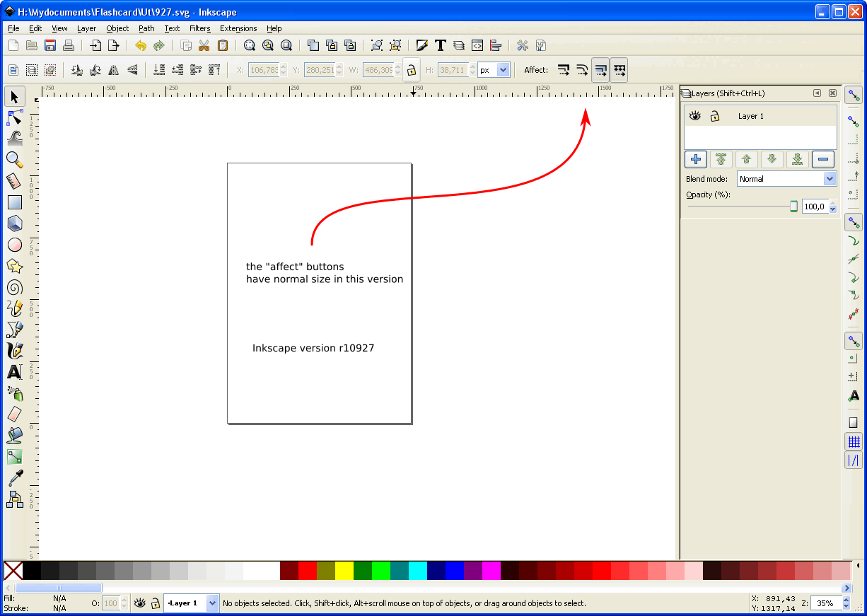The width and height of the screenshot is (867, 616).
Task: Select the Calligraphy tool
Action: tap(14, 350)
